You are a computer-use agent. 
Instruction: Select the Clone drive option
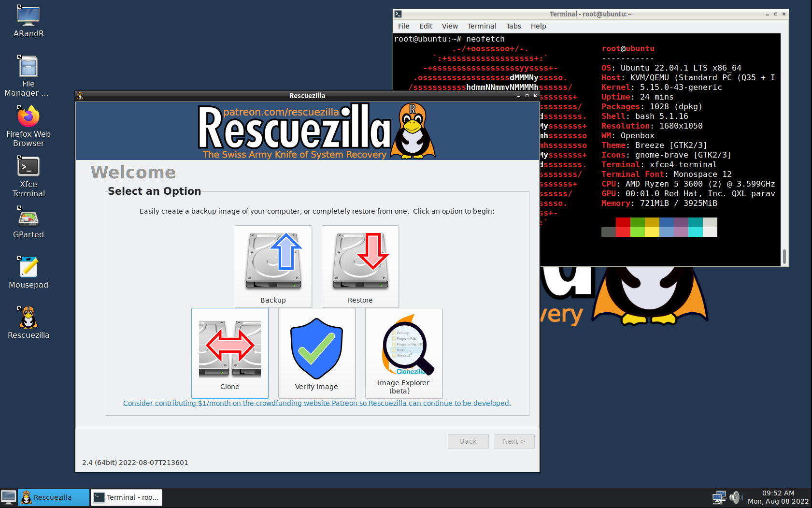point(230,353)
